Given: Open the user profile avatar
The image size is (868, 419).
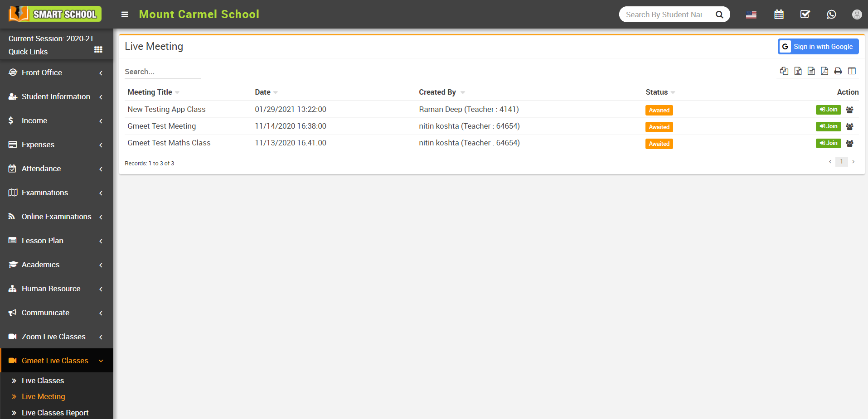Looking at the screenshot, I should 857,14.
